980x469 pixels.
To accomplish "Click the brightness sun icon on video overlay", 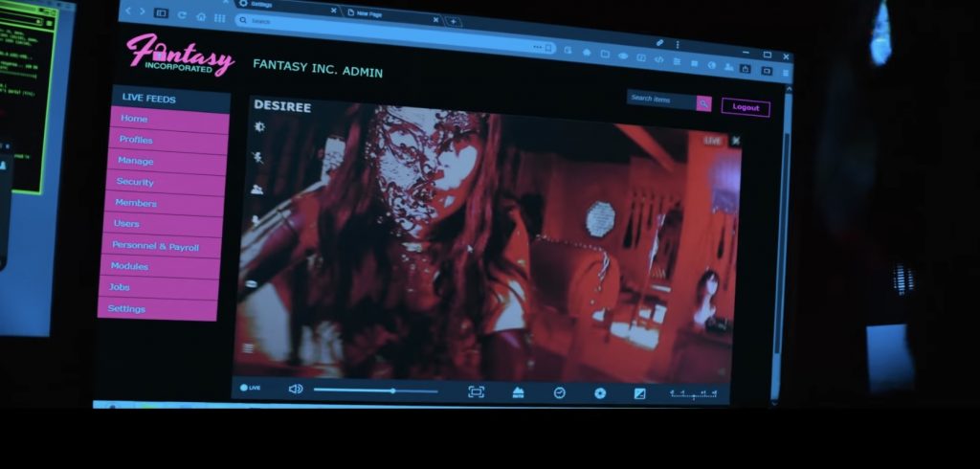I will pyautogui.click(x=258, y=126).
